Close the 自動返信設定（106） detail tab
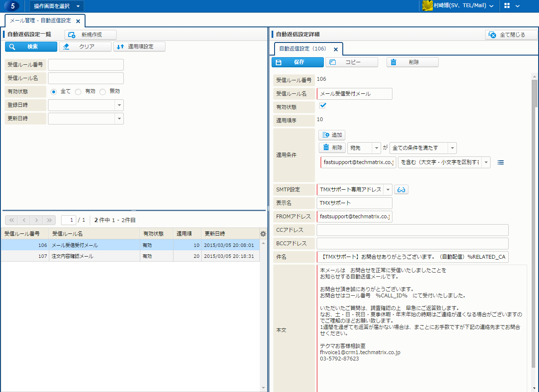539x392 pixels. (x=336, y=49)
